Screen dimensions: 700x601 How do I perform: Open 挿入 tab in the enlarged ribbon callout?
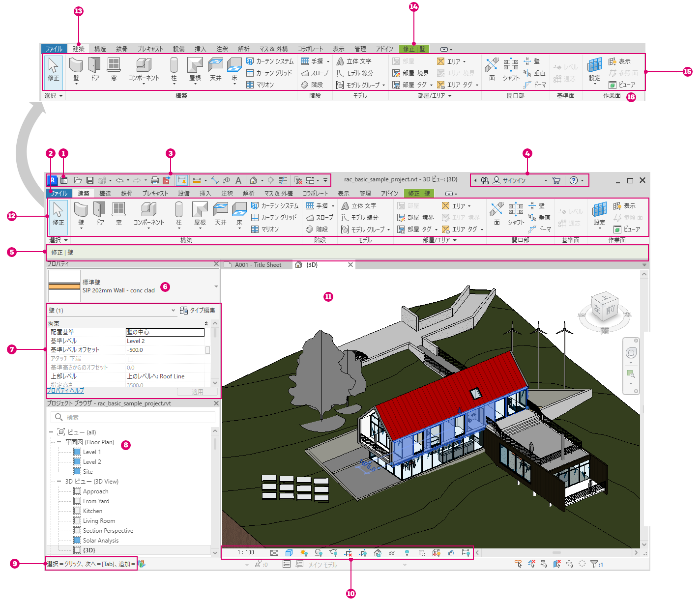point(201,49)
